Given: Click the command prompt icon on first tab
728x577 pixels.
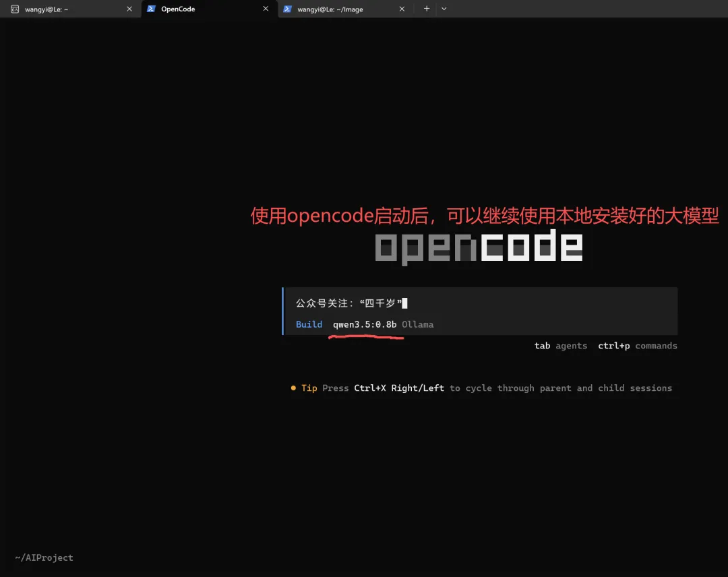Looking at the screenshot, I should [x=15, y=9].
